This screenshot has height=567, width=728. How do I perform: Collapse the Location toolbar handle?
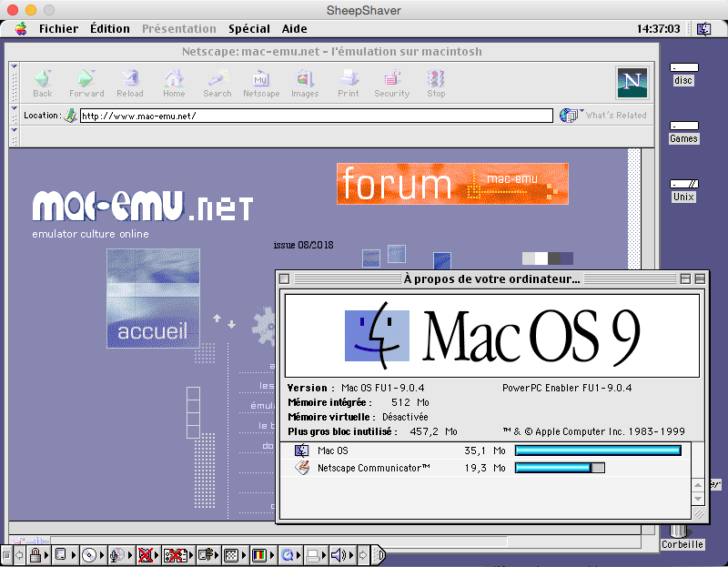tap(14, 115)
